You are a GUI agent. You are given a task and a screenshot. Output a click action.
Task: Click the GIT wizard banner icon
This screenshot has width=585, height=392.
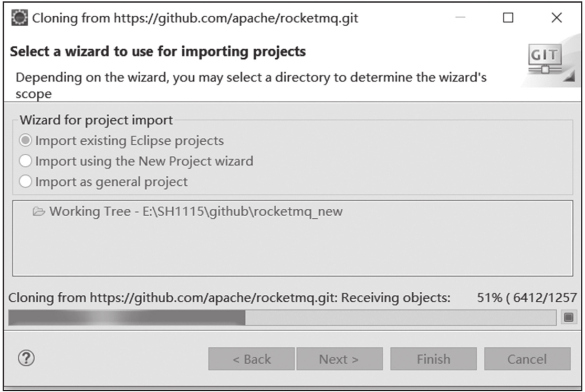coord(545,59)
